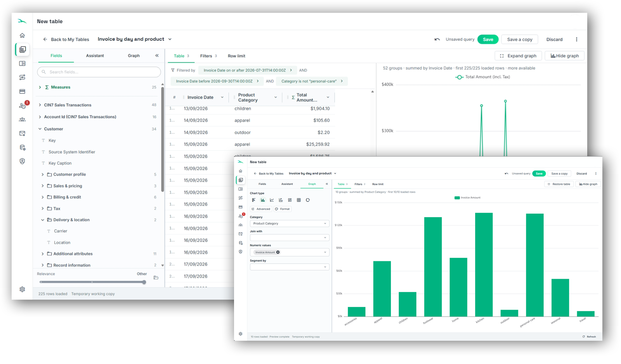Viewport: 621px width, 364px height.
Task: Expand CIN7 Sales Transactions group
Action: pyautogui.click(x=40, y=105)
